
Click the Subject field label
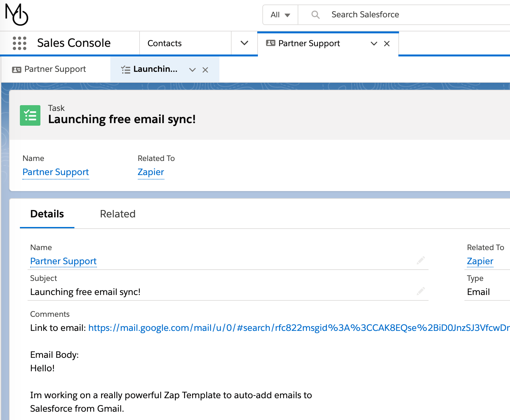(44, 278)
